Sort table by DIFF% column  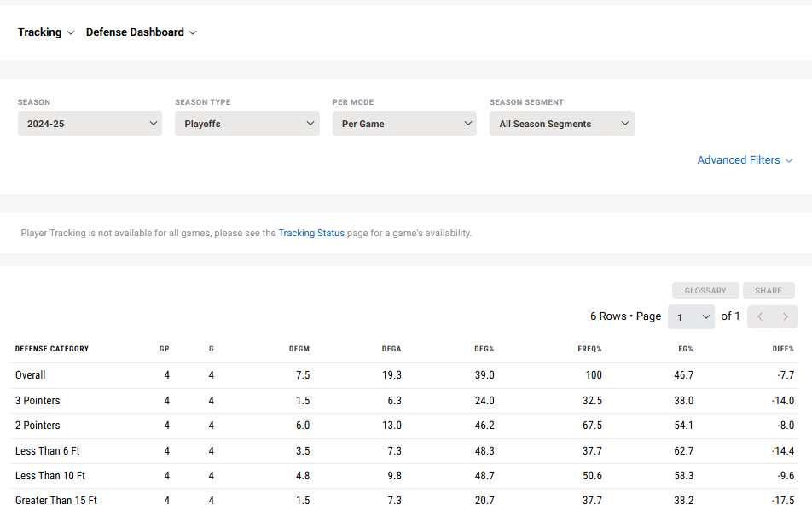(x=783, y=349)
